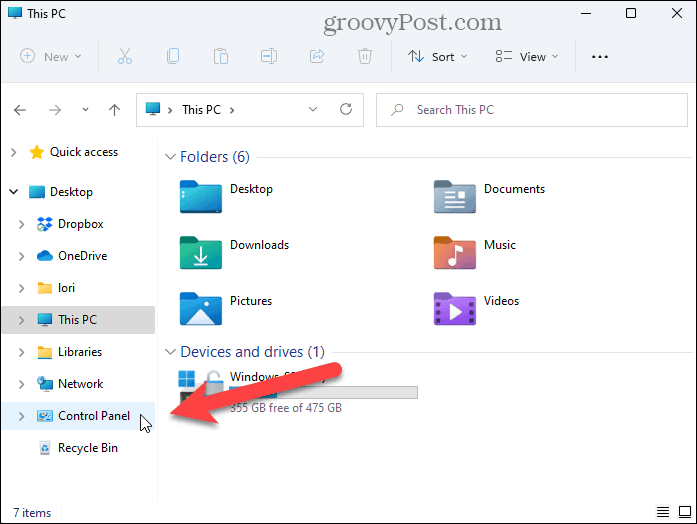
Task: Select the lori user folder in sidebar
Action: click(79, 288)
